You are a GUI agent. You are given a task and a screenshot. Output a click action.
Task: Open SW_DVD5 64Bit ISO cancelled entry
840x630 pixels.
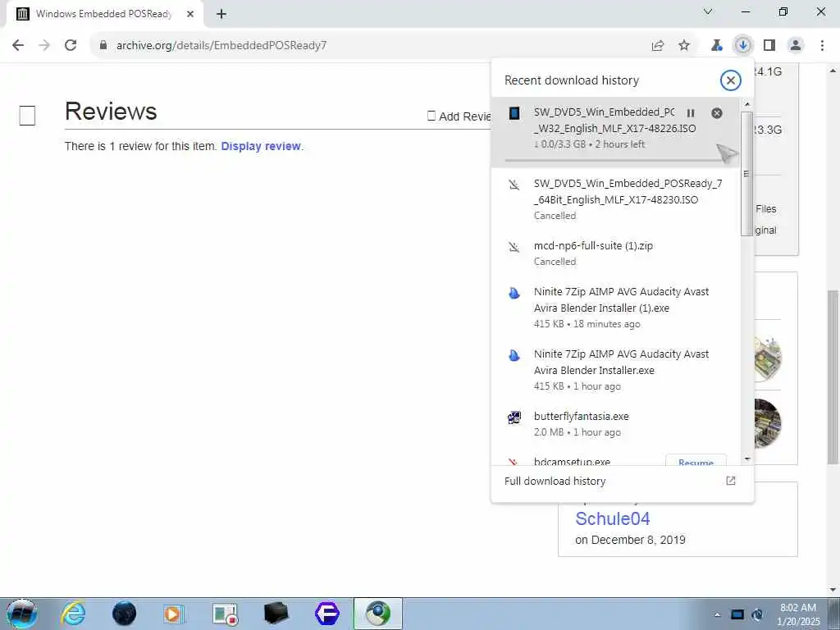point(615,199)
